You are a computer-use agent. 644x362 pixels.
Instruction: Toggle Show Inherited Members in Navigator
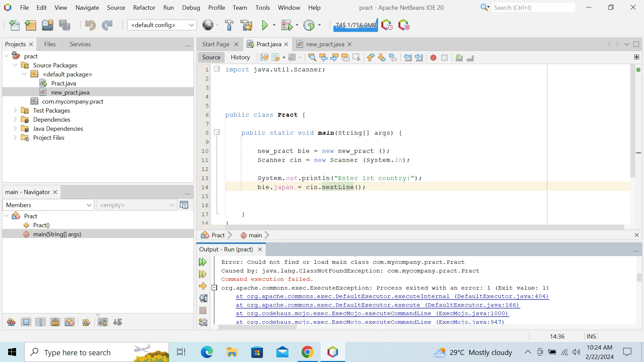click(x=11, y=322)
